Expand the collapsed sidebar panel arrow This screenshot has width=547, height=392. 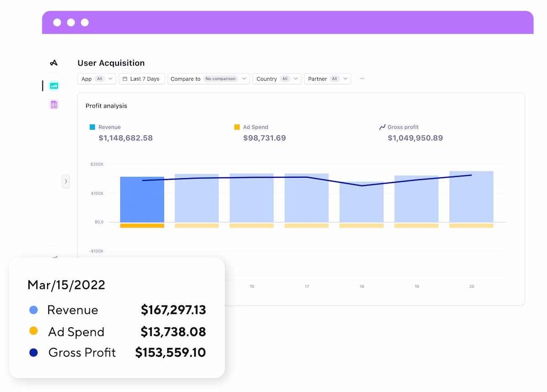click(x=66, y=181)
